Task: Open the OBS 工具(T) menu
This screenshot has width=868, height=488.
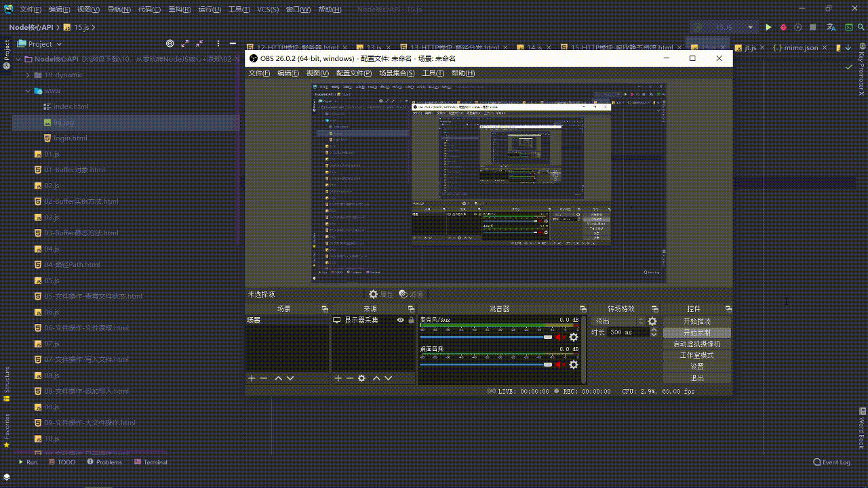Action: tap(433, 73)
